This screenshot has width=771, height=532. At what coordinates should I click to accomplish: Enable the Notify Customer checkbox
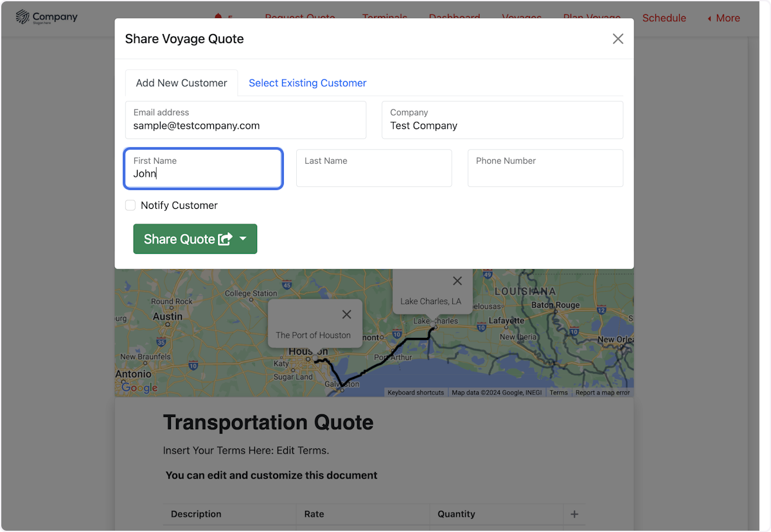(130, 206)
